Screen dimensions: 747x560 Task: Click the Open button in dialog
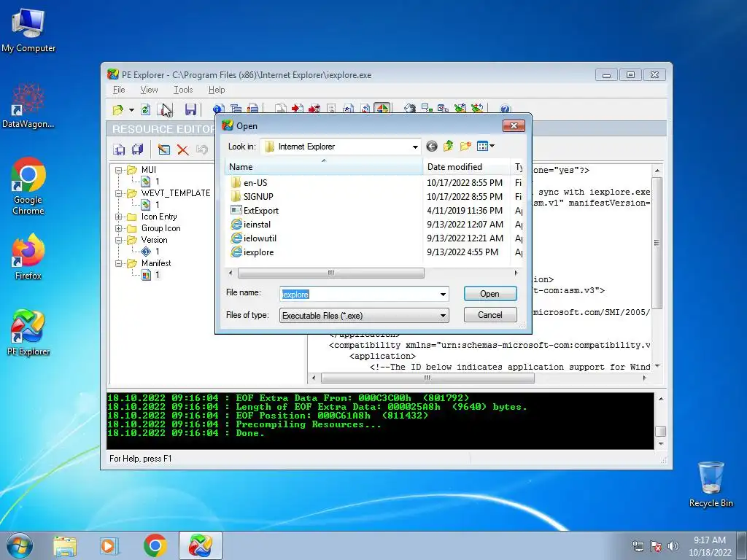click(489, 294)
